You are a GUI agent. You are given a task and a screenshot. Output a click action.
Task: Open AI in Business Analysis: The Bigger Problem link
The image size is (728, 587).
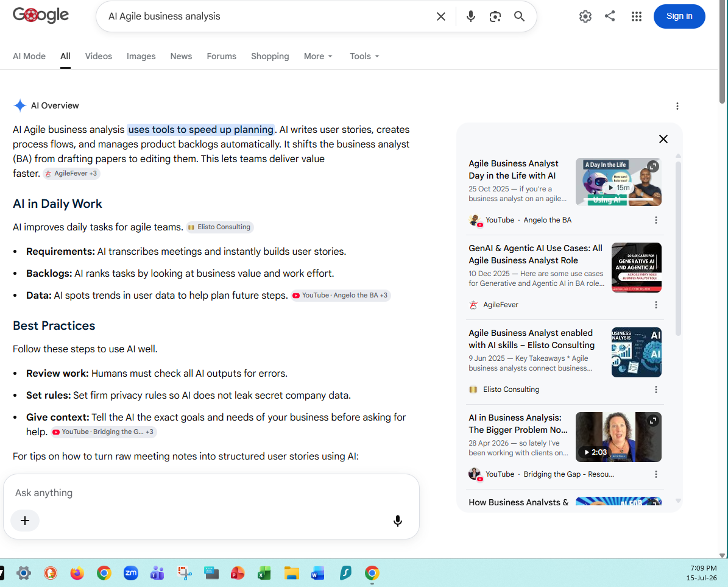click(x=518, y=424)
